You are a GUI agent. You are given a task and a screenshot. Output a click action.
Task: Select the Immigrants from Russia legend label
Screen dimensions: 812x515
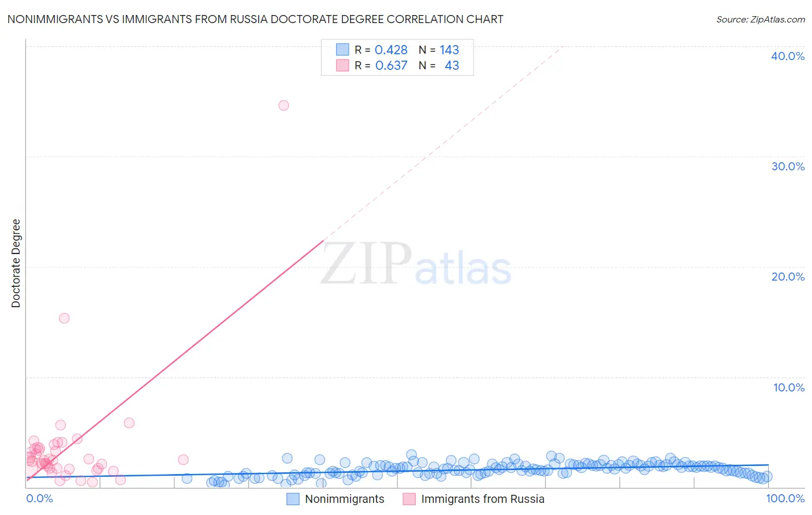coord(483,499)
